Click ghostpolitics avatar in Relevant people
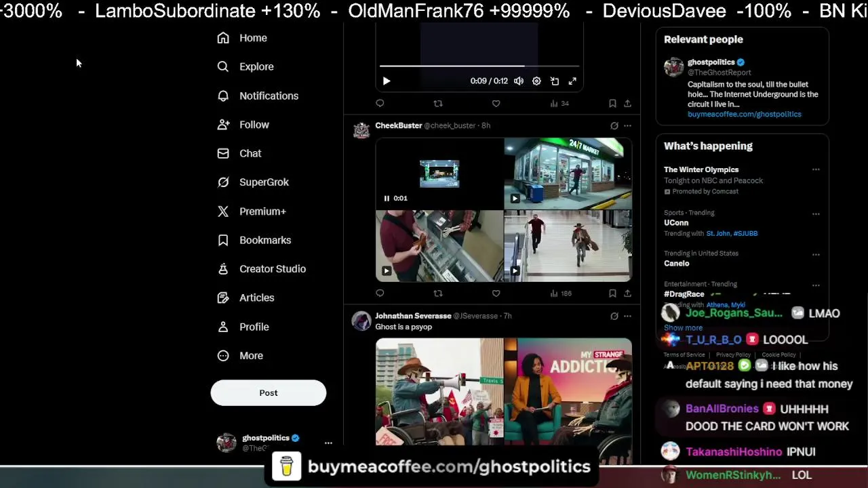This screenshot has height=488, width=868. pos(673,67)
